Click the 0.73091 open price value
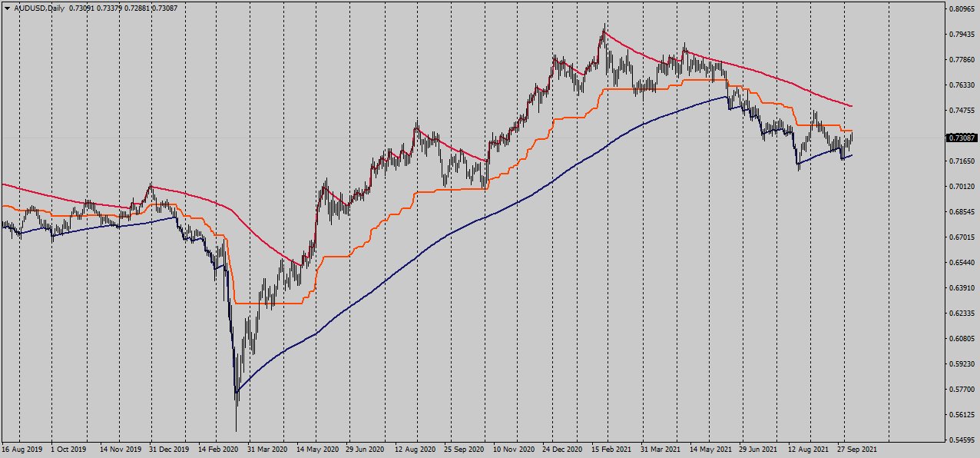The height and width of the screenshot is (458, 980). click(x=81, y=8)
